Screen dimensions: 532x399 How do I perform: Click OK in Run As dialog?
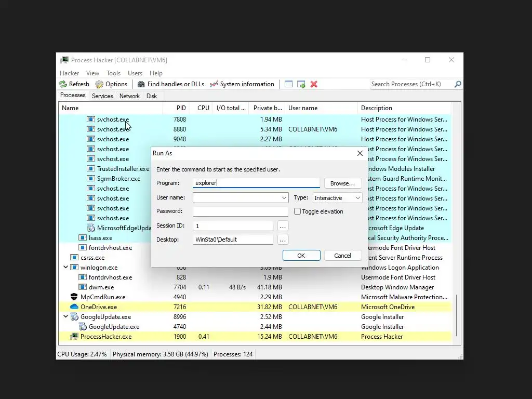coord(301,256)
